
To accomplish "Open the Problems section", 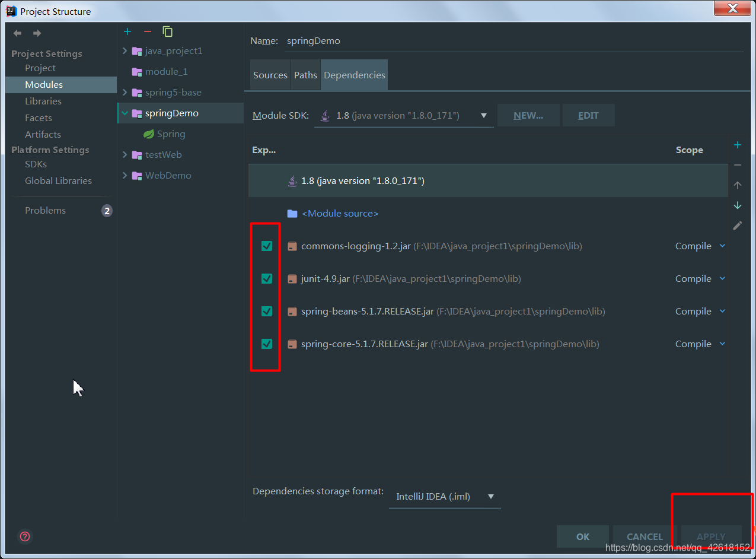I will [x=45, y=211].
